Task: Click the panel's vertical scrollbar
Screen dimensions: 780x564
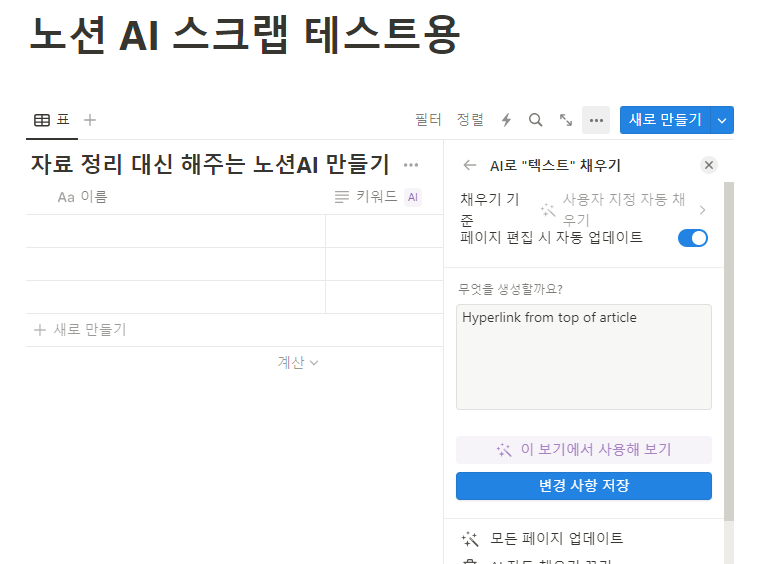Action: coord(729,351)
